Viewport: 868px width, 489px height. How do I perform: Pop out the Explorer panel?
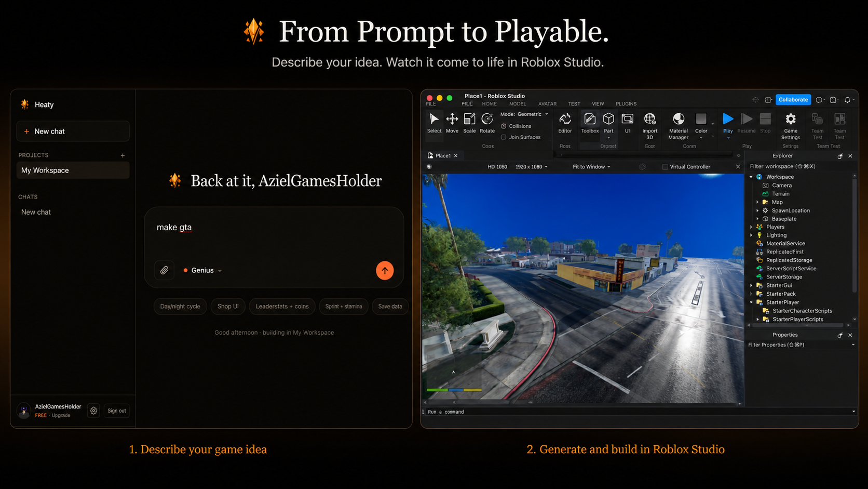point(840,156)
